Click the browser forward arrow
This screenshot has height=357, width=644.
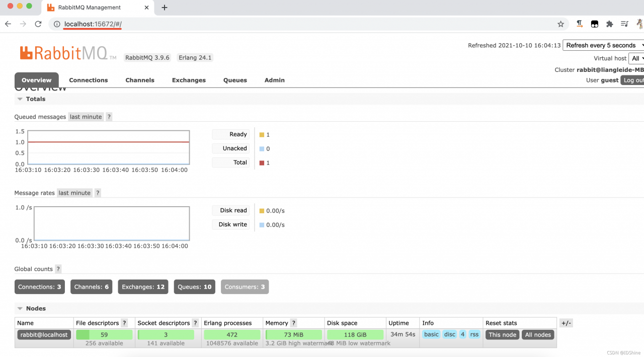tap(23, 24)
